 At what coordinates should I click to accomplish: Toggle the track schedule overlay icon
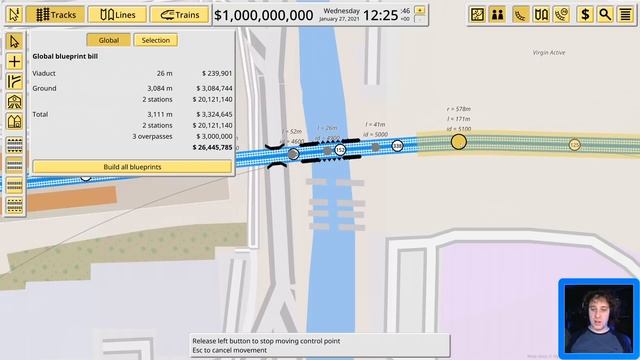(x=562, y=15)
